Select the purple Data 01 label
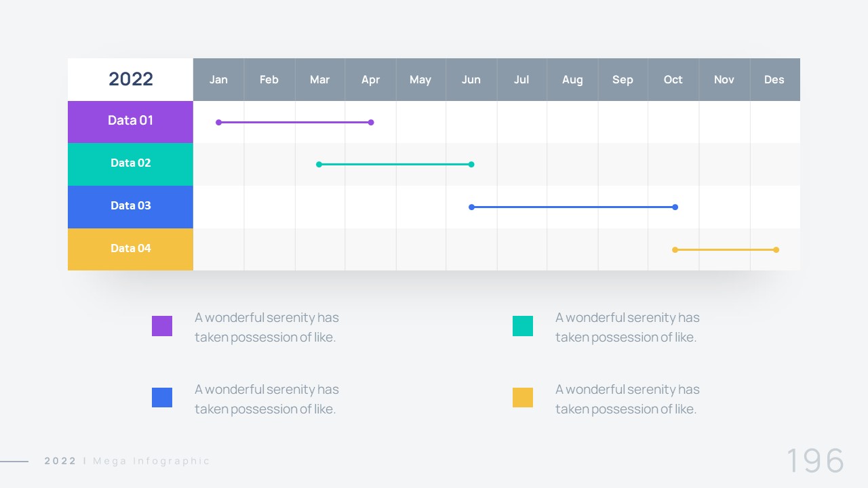This screenshot has width=868, height=488. tap(130, 121)
